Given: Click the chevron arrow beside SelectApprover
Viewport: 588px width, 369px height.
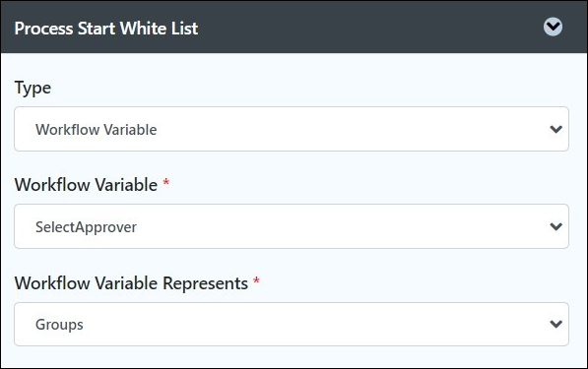Looking at the screenshot, I should coord(555,226).
